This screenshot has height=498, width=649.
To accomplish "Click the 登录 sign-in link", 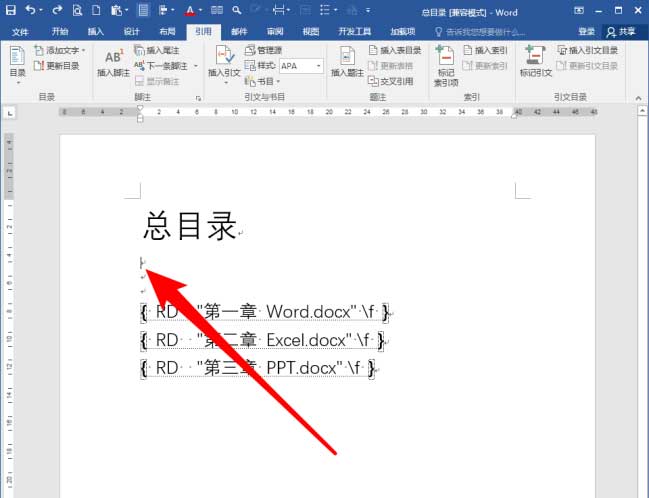I will pos(586,31).
